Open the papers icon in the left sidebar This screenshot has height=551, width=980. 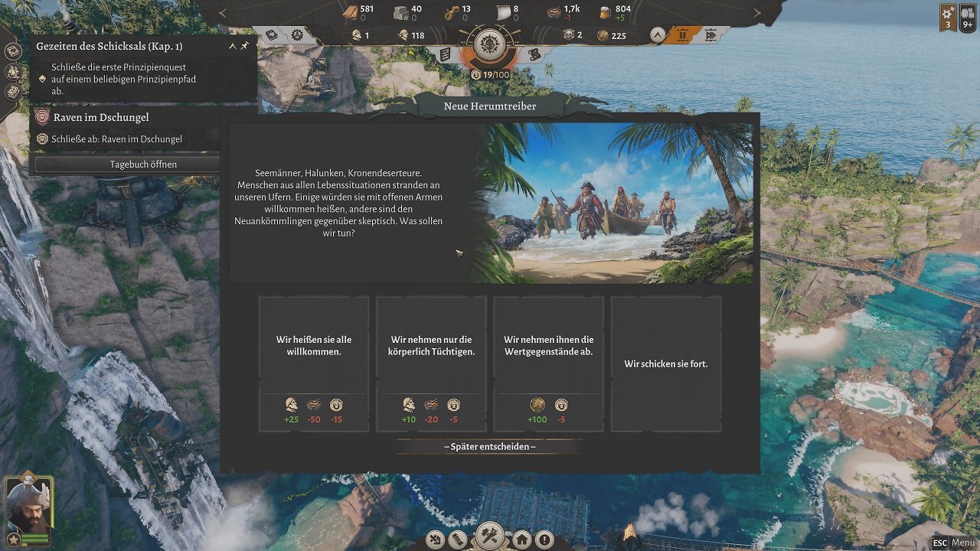coord(13,92)
